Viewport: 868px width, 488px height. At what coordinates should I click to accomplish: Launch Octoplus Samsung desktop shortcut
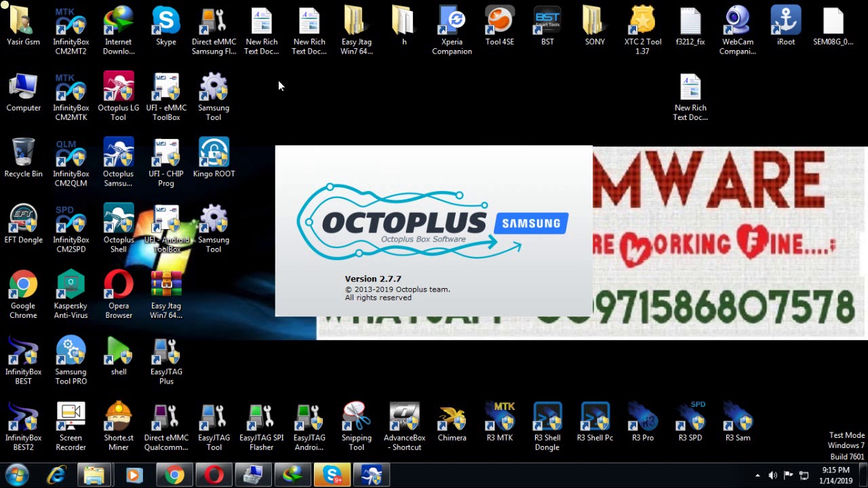(119, 163)
